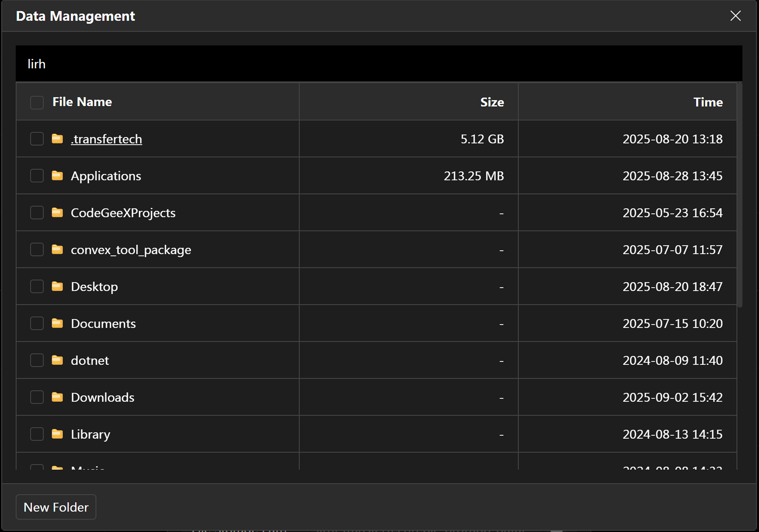The image size is (759, 532).
Task: Close the Data Management dialog
Action: coord(735,16)
